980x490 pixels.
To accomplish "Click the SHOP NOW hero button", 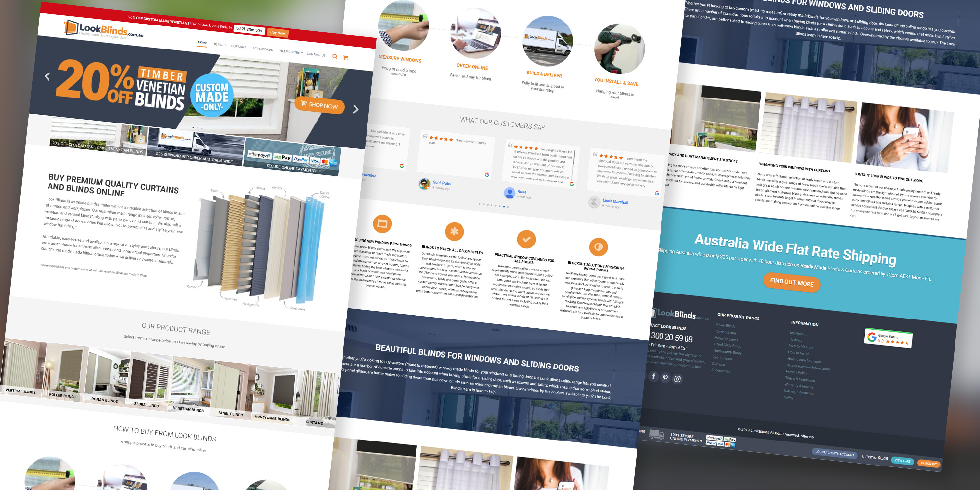I will (319, 105).
